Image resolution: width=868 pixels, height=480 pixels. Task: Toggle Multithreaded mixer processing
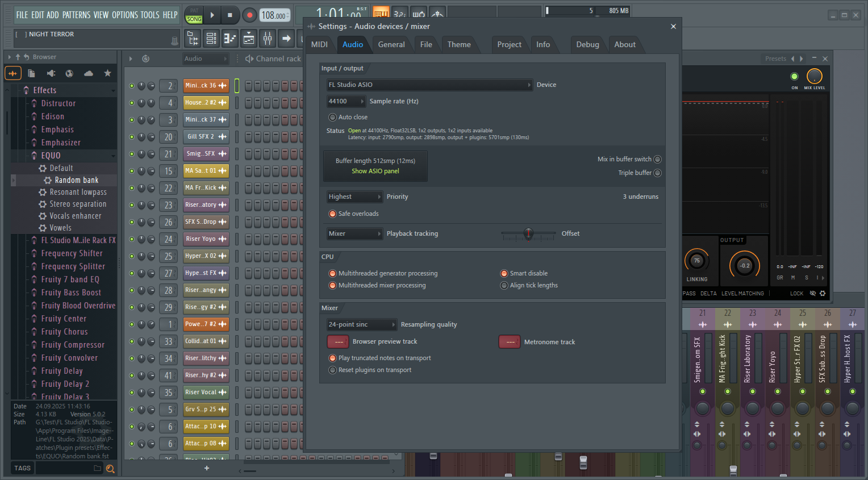click(x=333, y=286)
